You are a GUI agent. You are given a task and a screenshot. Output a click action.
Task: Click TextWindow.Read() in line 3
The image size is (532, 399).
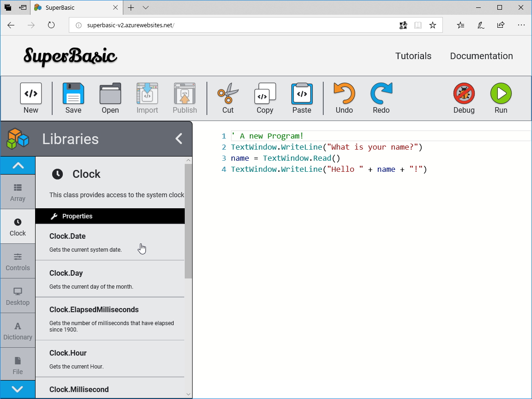click(x=301, y=158)
